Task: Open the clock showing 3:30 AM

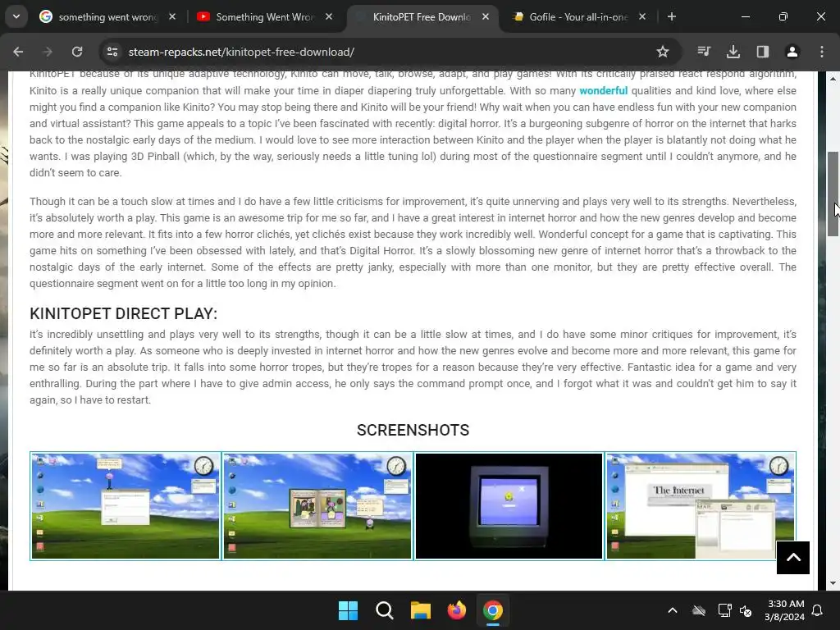Action: 784,610
